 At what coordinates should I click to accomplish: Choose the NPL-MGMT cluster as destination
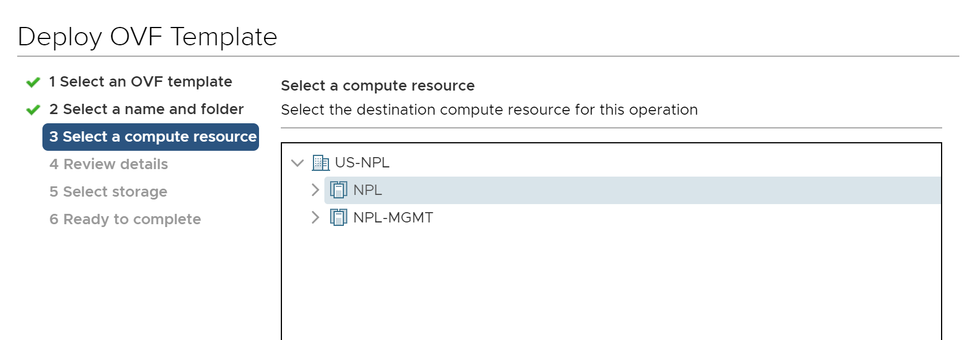tap(393, 217)
